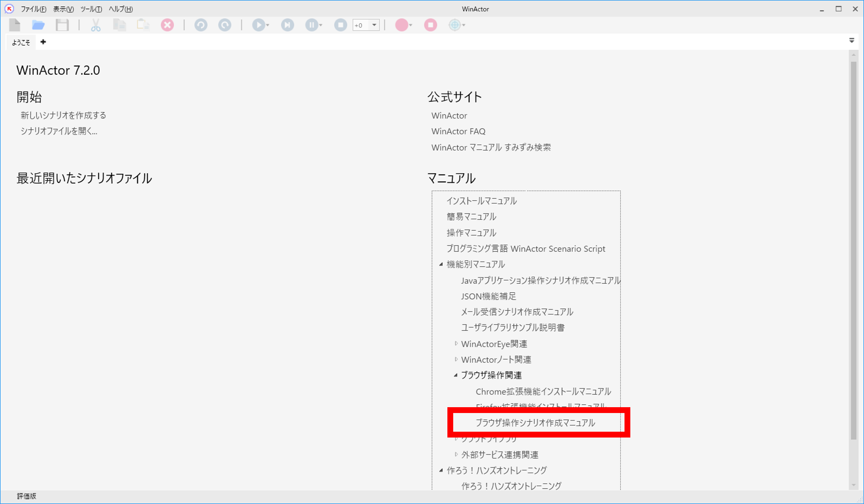Select the 外部サービス連携関連 label
The image size is (864, 504).
click(499, 455)
